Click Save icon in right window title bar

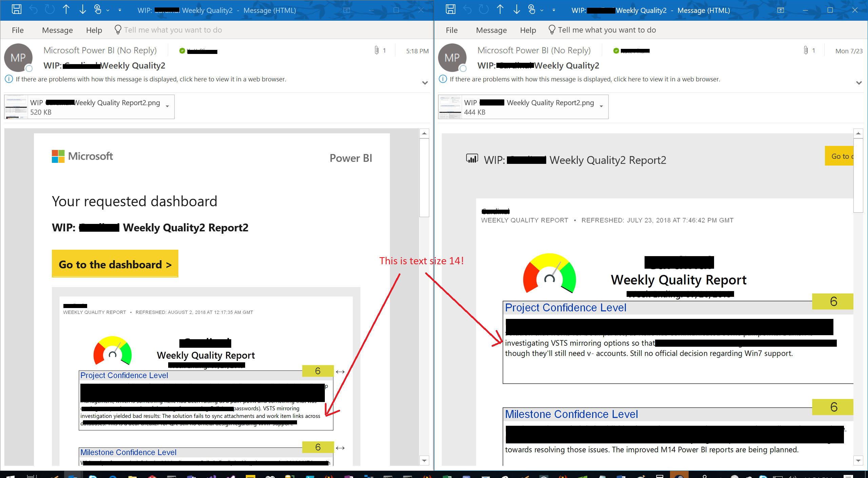coord(450,9)
